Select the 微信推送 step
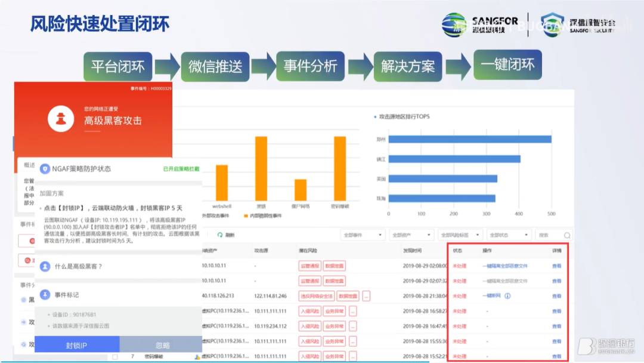The image size is (644, 363). click(x=215, y=66)
